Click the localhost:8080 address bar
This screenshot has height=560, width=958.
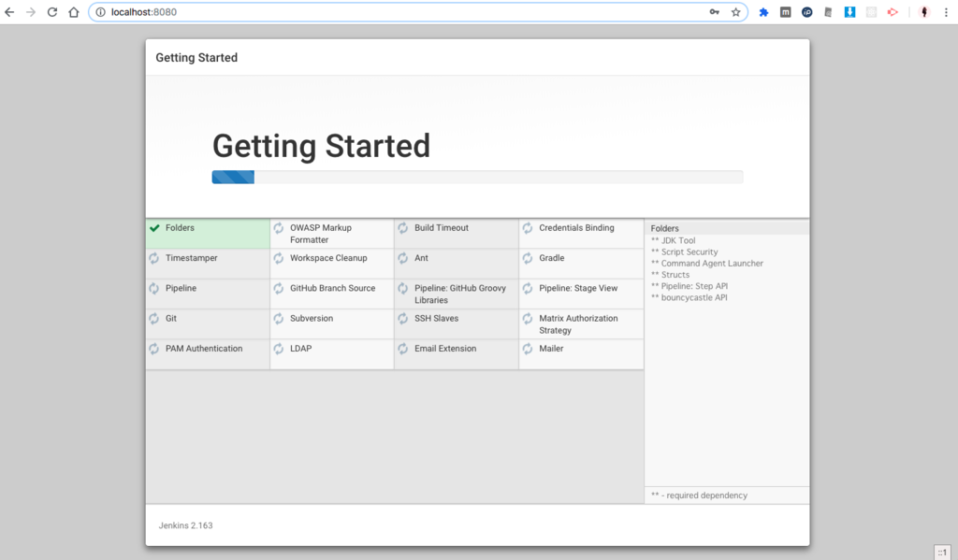point(418,12)
